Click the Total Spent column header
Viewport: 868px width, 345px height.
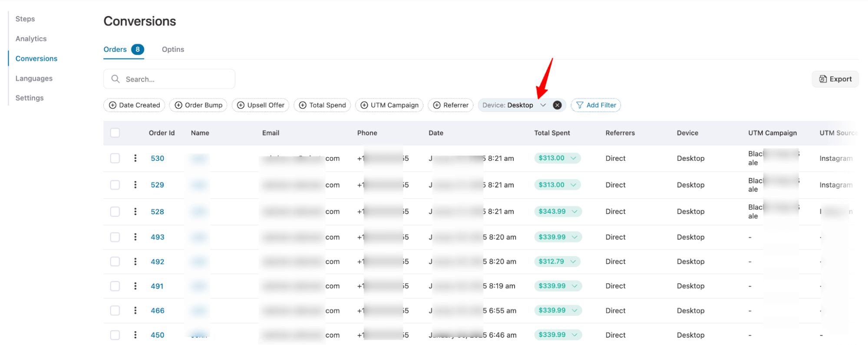point(552,133)
